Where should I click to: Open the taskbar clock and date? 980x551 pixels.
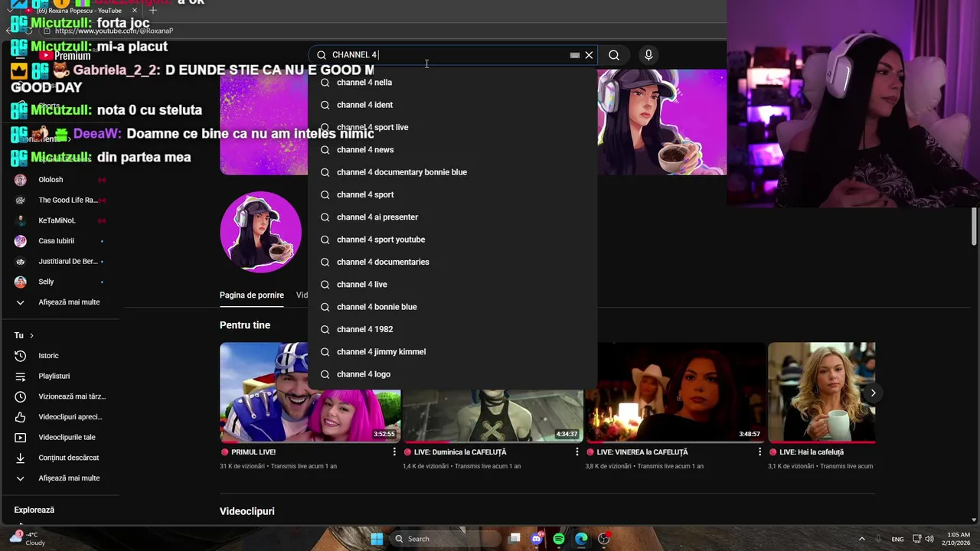pyautogui.click(x=958, y=539)
